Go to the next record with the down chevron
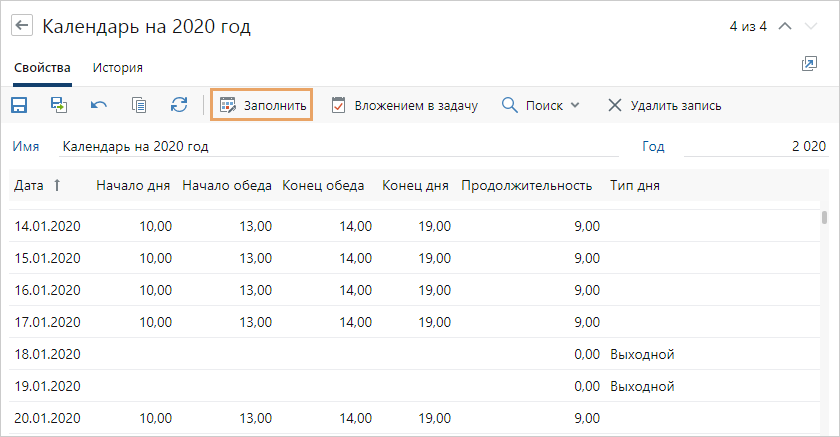840x437 pixels. click(811, 27)
